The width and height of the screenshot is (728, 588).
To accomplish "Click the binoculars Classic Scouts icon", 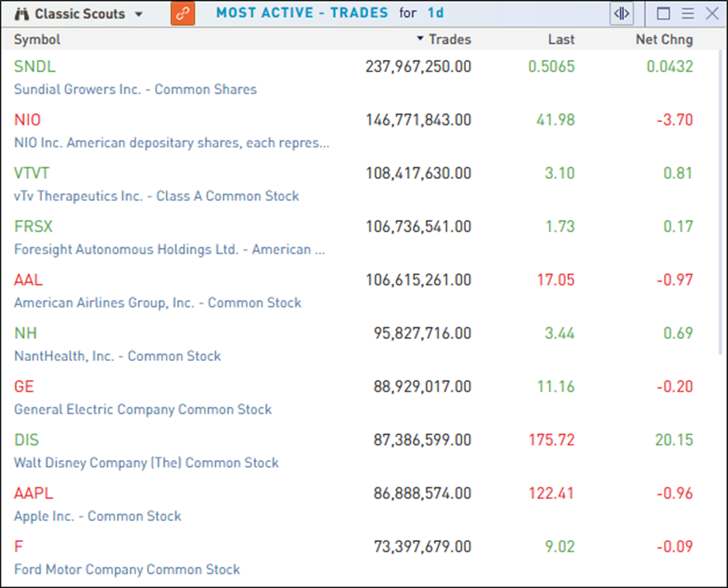I will [x=23, y=14].
